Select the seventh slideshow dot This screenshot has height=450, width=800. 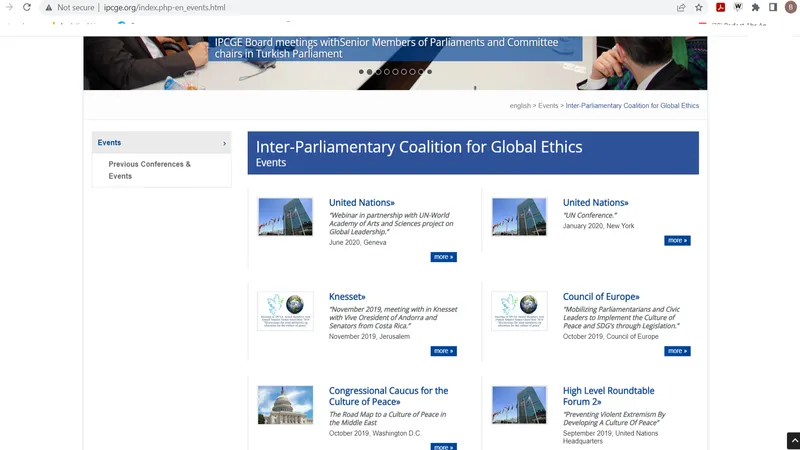pos(412,72)
